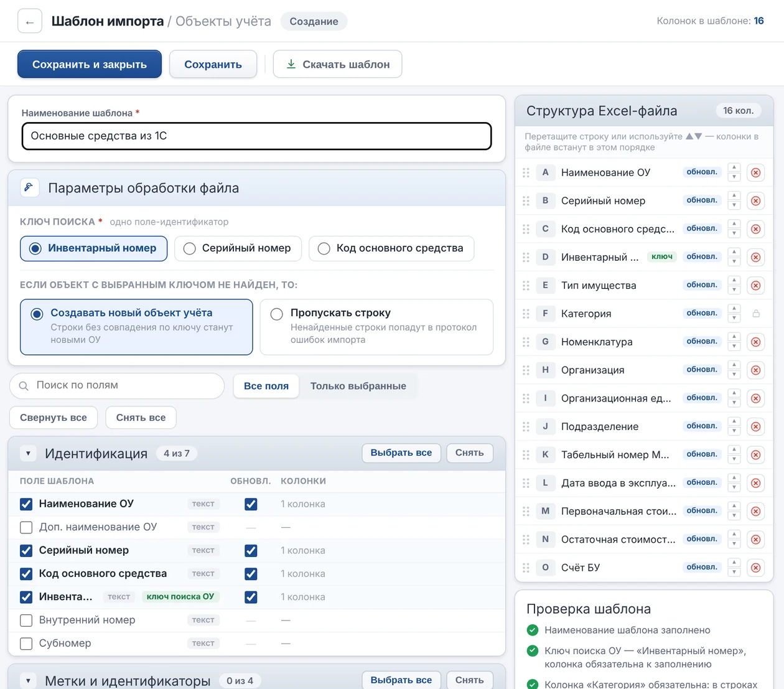This screenshot has height=689, width=784.
Task: Check the Субномер field checkbox
Action: 26,644
